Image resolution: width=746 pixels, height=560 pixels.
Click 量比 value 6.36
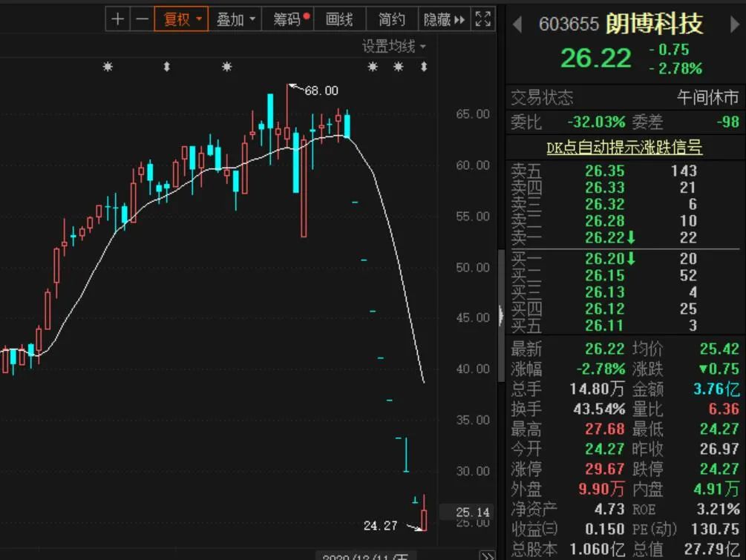tap(724, 409)
